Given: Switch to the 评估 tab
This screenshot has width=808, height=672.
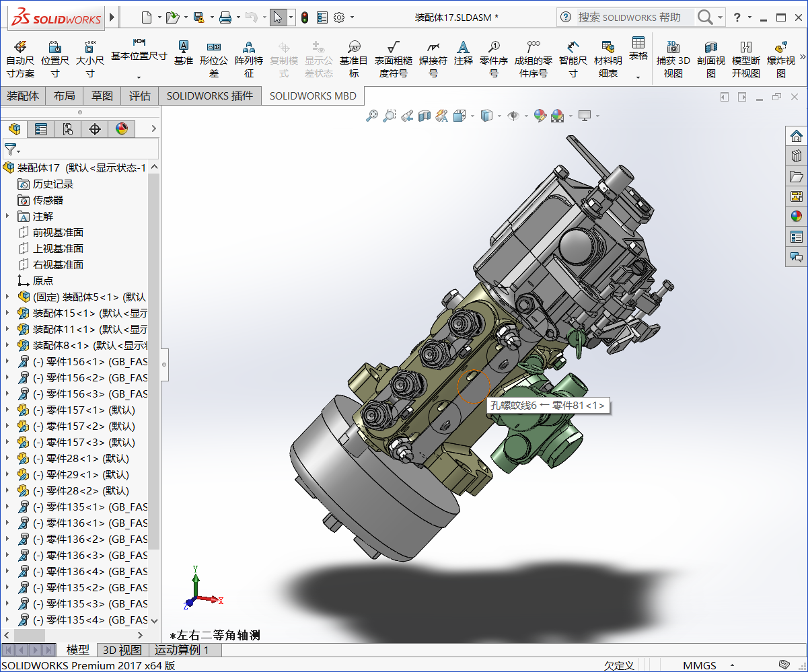Looking at the screenshot, I should click(140, 96).
